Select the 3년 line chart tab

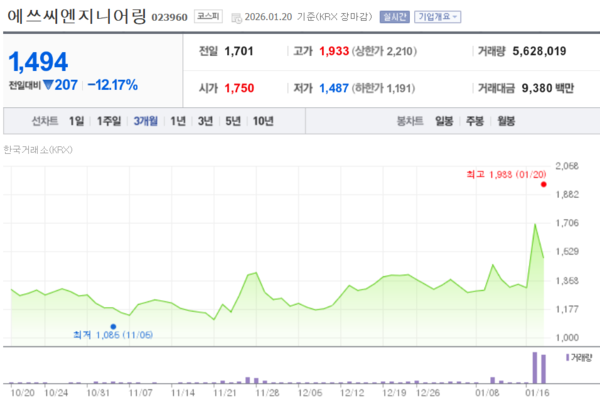coord(205,121)
